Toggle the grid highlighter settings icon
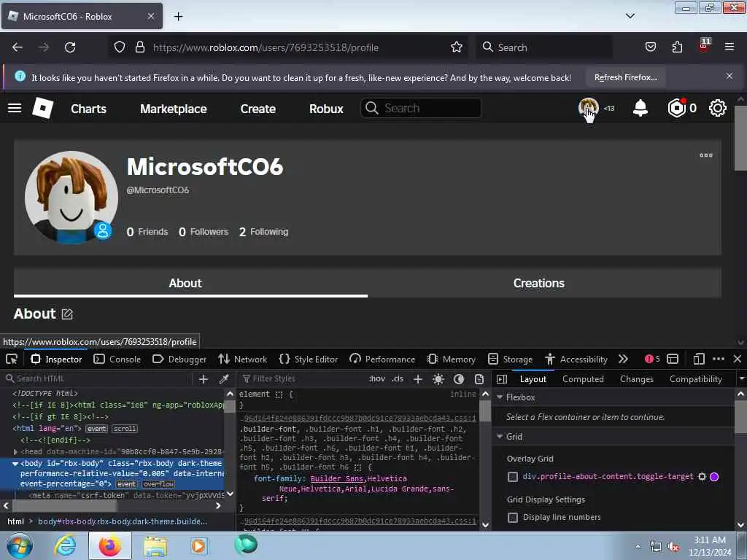The width and height of the screenshot is (747, 560). (702, 477)
